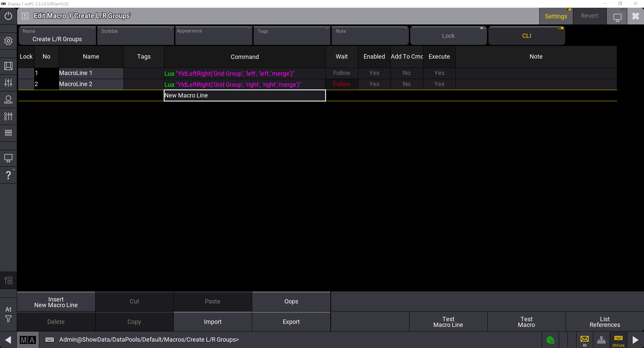
Task: Toggle the Lock button for the macro
Action: point(448,36)
